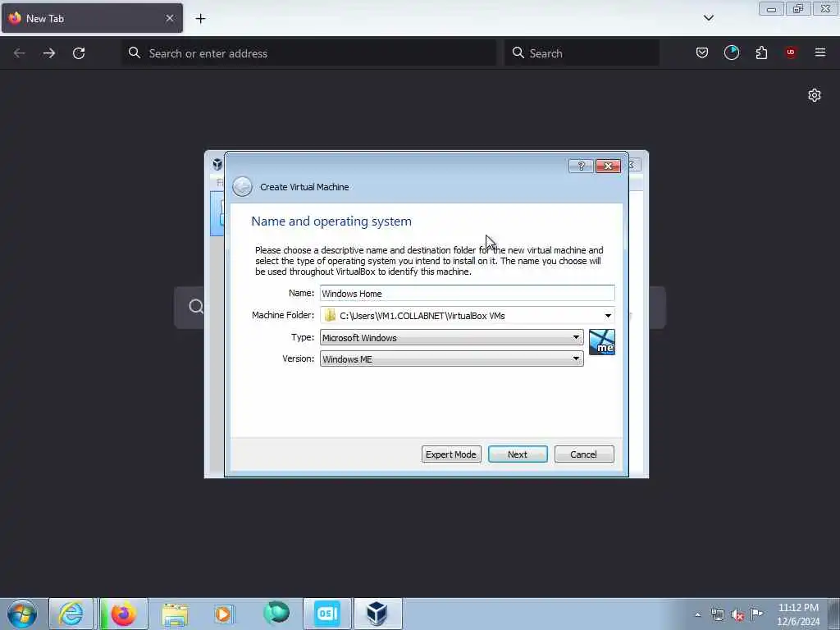Open the Firefox account circle icon
Image resolution: width=840 pixels, height=630 pixels.
(731, 52)
